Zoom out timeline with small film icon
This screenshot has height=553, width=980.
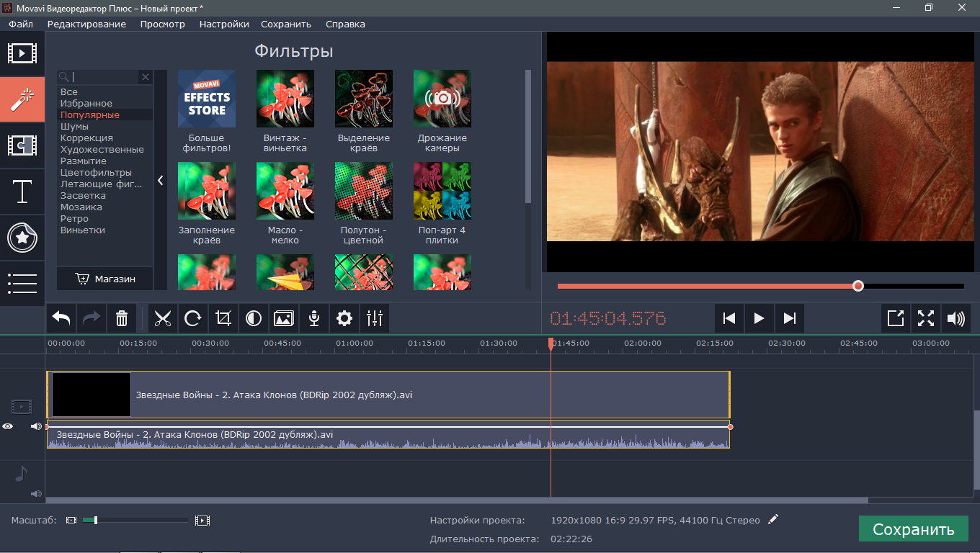[x=71, y=520]
